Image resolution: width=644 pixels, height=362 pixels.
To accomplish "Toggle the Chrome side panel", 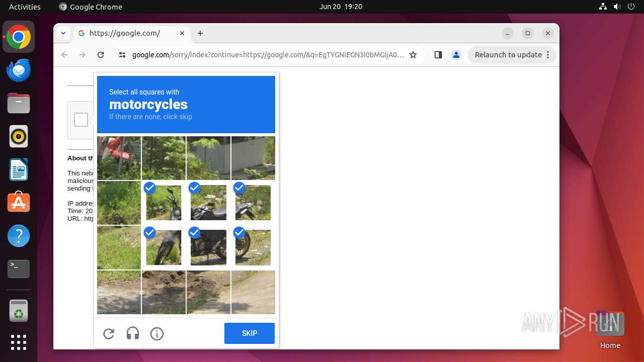I will coord(438,55).
